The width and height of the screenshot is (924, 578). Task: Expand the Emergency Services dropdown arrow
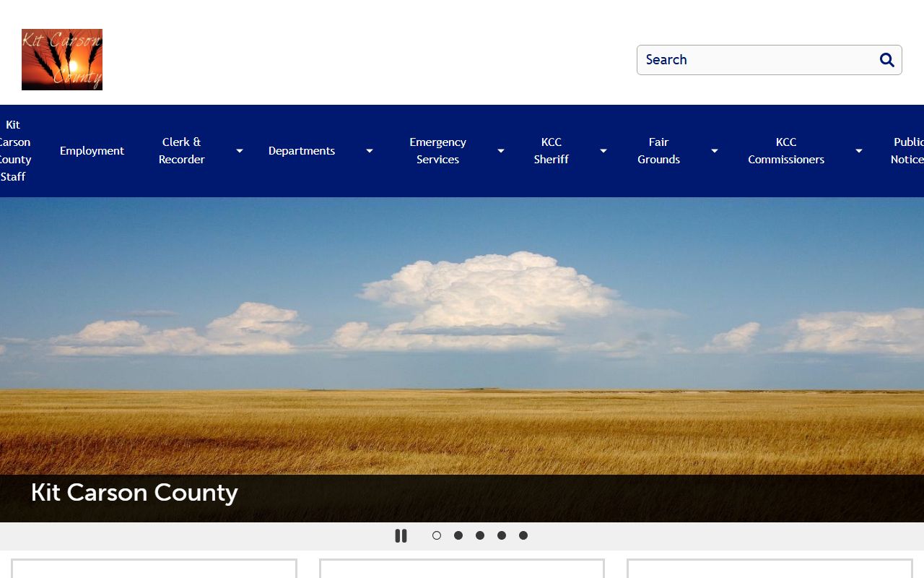pos(501,151)
